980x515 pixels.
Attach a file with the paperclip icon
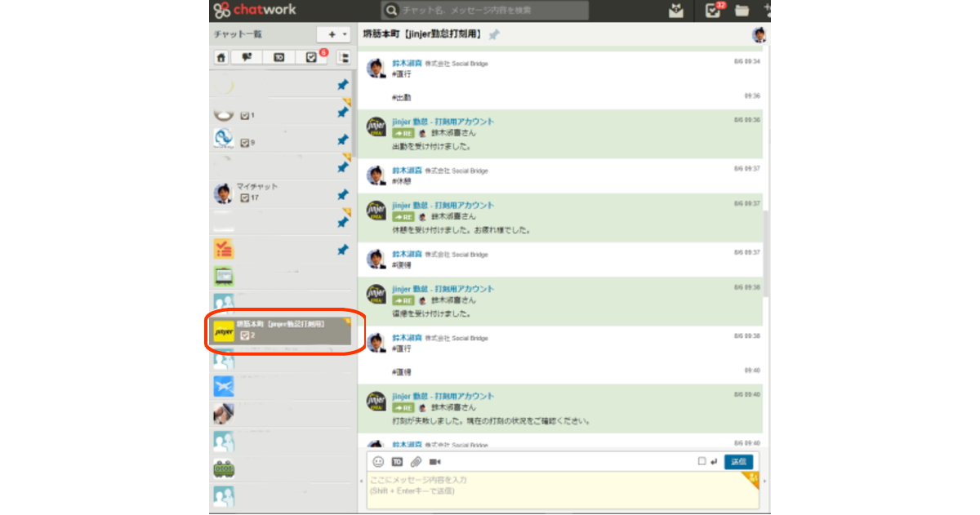(416, 462)
